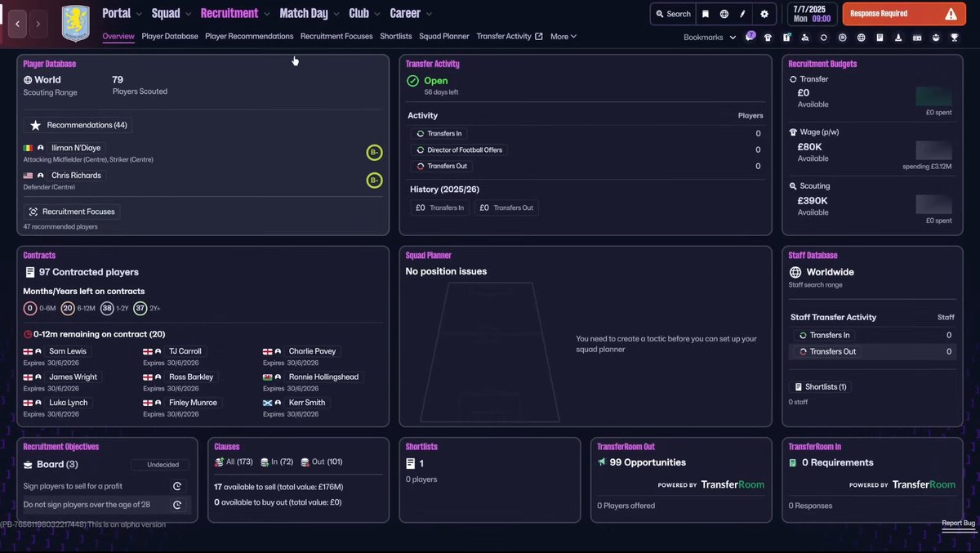Screen dimensions: 980x553
Task: Click the clipboard alert bookmark icon
Action: 786,38
